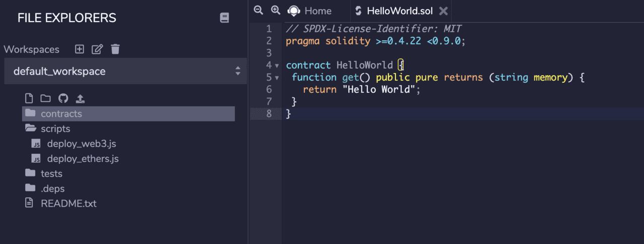This screenshot has width=644, height=244.
Task: Fold the get function on line 5
Action: [x=277, y=78]
